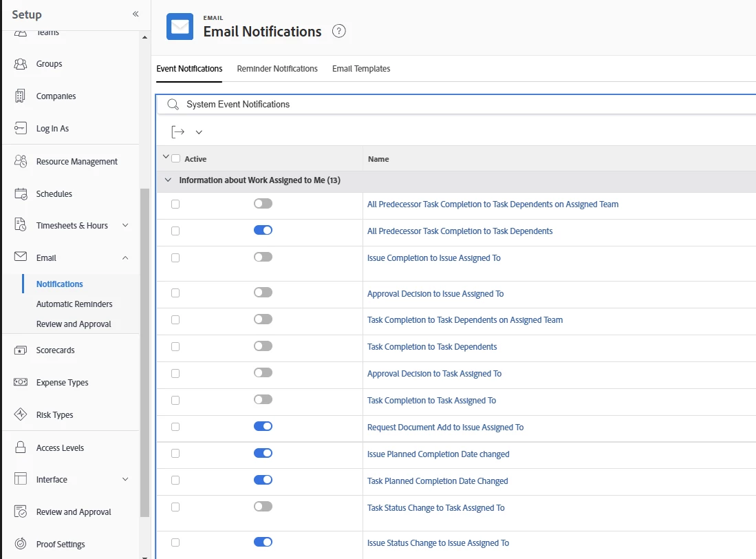Collapse Information about Work Assigned to Me group

tap(168, 180)
